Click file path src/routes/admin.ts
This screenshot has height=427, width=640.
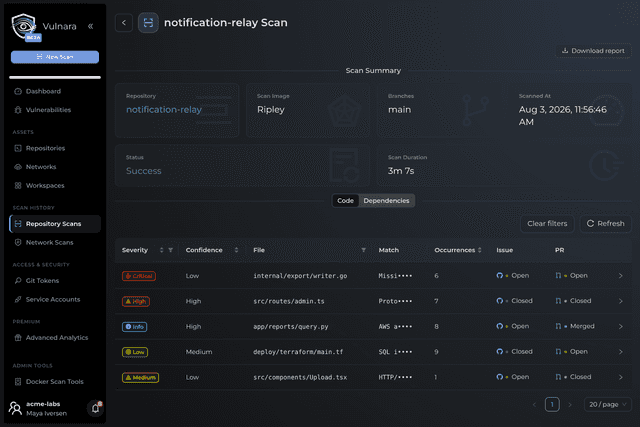pyautogui.click(x=289, y=301)
